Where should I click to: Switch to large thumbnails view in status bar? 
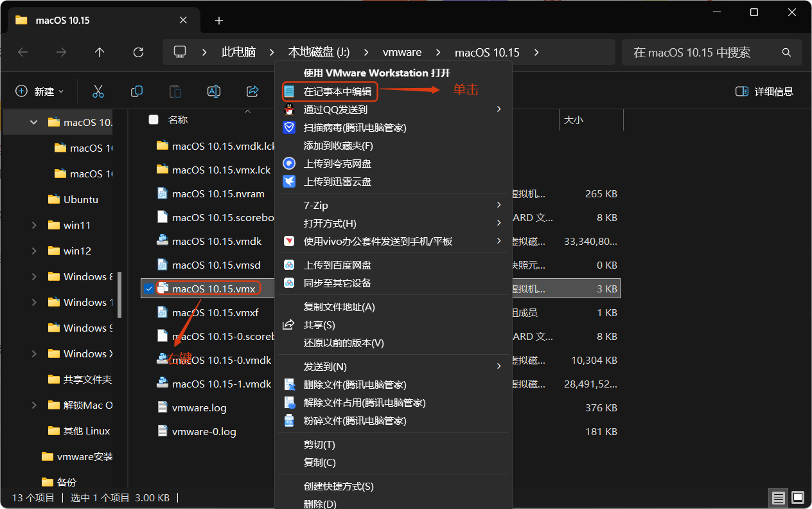(x=797, y=497)
